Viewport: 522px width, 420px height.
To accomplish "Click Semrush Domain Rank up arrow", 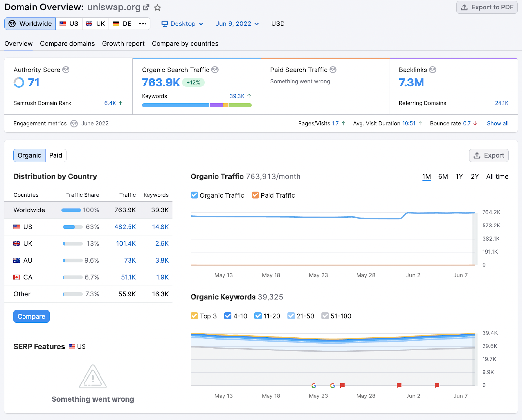I will pyautogui.click(x=121, y=103).
